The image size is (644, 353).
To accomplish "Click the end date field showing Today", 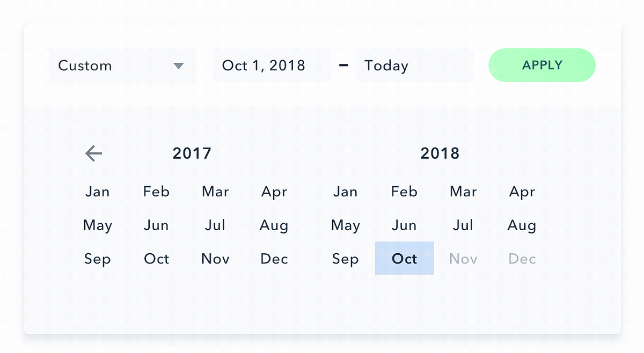I will pyautogui.click(x=414, y=65).
